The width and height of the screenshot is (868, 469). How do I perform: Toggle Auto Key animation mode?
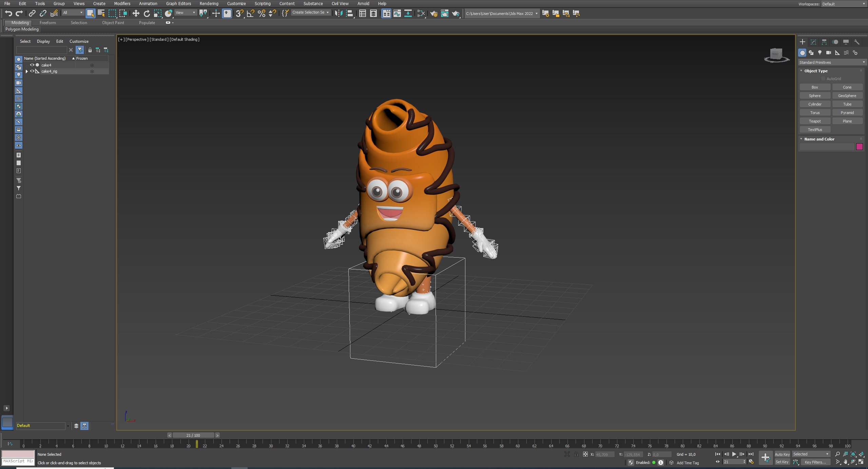tap(782, 454)
